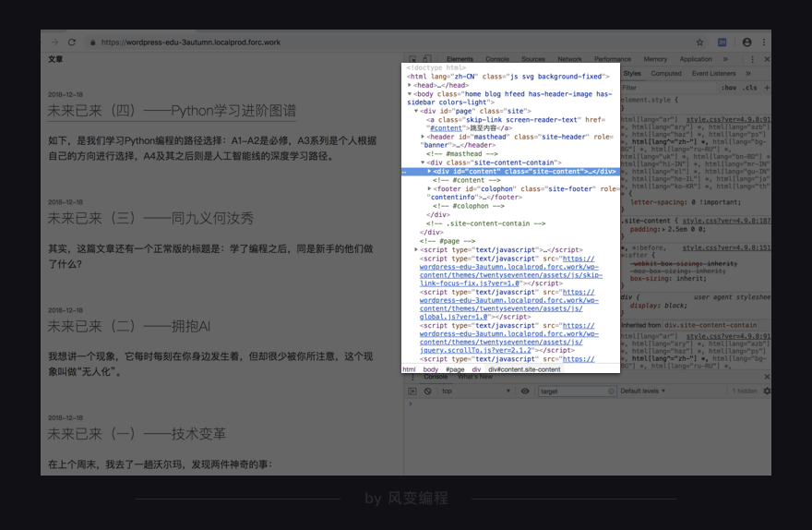
Task: Expand the header id="masthead" node
Action: [423, 137]
